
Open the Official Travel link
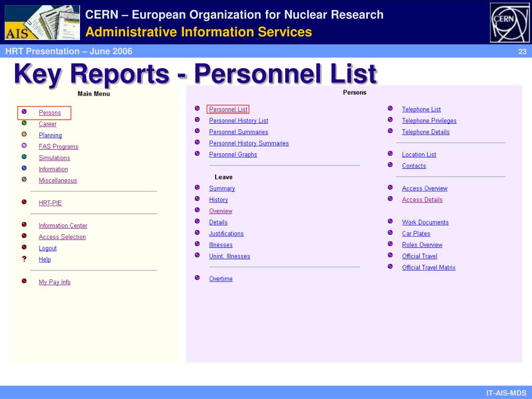point(419,256)
